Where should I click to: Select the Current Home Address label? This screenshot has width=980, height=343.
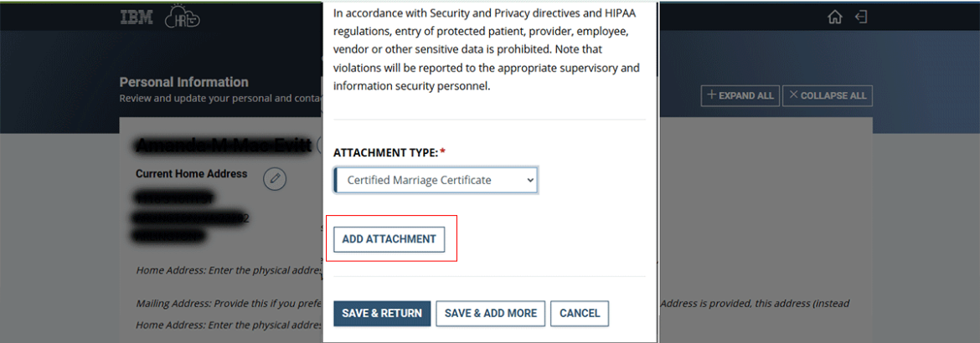coord(192,174)
